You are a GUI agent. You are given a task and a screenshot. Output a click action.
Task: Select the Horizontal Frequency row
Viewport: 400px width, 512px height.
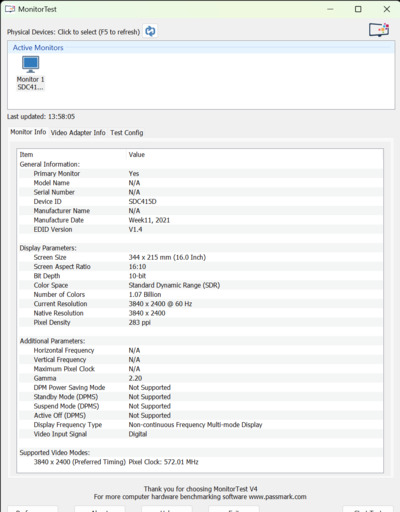[200, 350]
